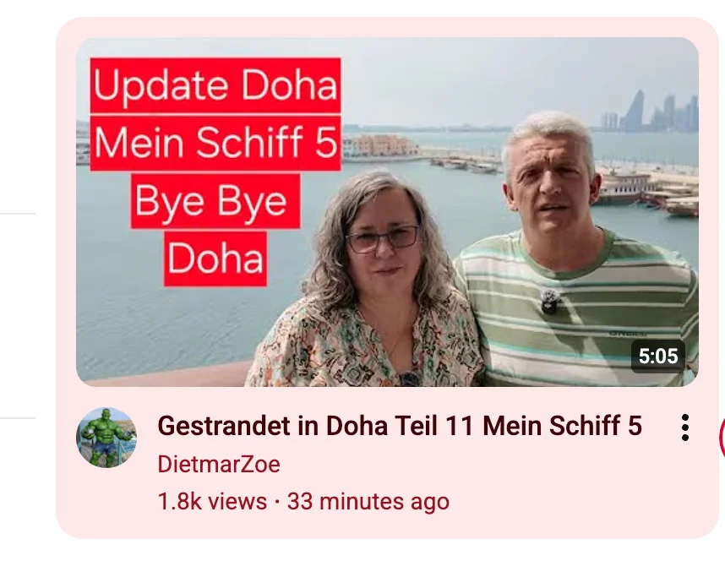Screen dimensions: 725x588
Task: Play the video via its thumbnail image
Action: point(387,212)
